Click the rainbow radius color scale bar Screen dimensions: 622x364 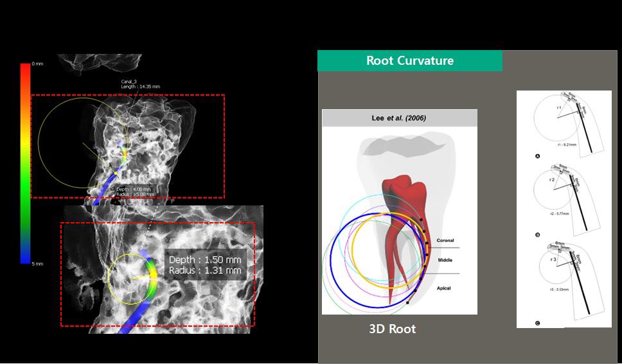pyautogui.click(x=26, y=163)
